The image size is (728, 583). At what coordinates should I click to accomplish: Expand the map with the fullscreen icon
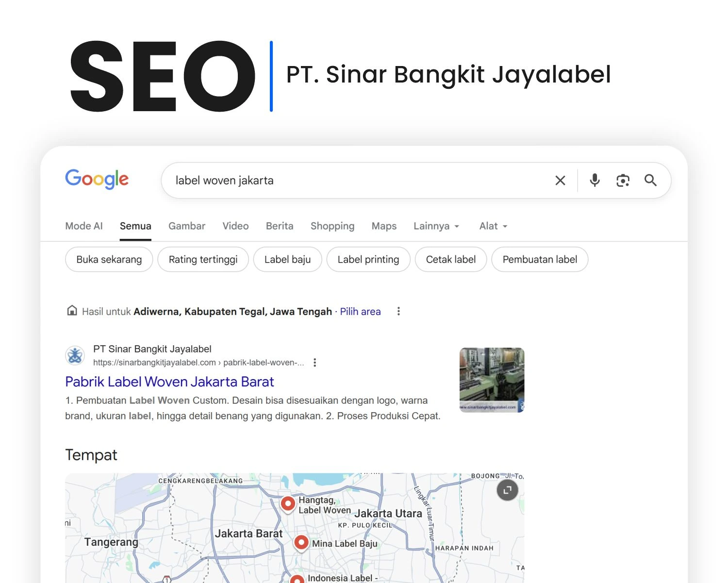pos(507,490)
